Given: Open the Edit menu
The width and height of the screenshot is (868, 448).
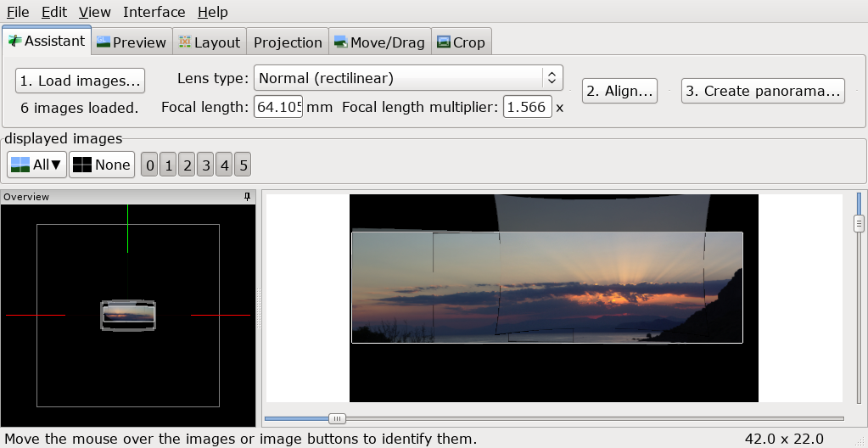Looking at the screenshot, I should point(54,12).
